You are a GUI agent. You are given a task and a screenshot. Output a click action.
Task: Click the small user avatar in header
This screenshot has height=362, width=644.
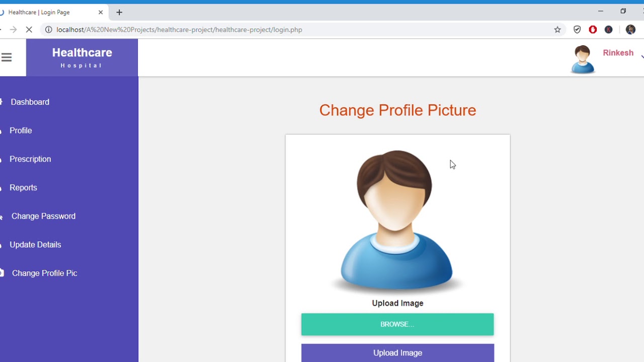click(x=583, y=59)
